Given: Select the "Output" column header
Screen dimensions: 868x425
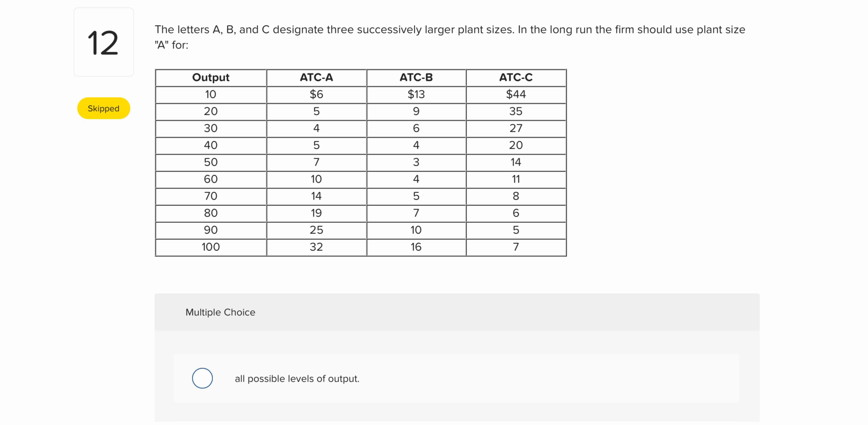Looking at the screenshot, I should 211,77.
